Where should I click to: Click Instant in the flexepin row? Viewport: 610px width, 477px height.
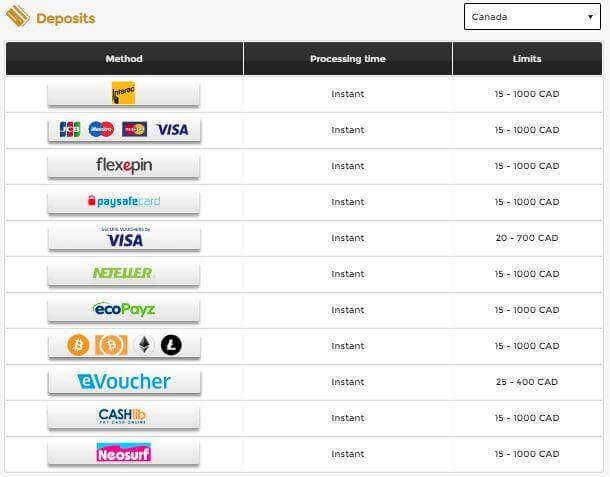pos(348,166)
